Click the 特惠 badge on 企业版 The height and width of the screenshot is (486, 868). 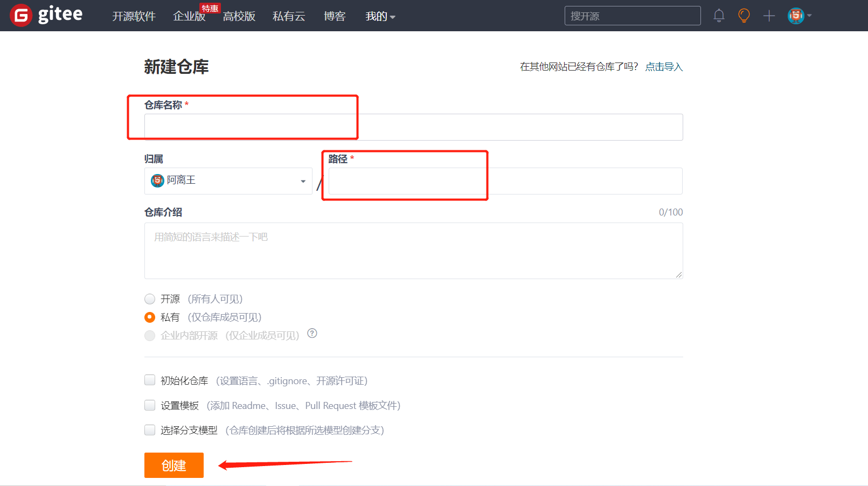coord(210,9)
